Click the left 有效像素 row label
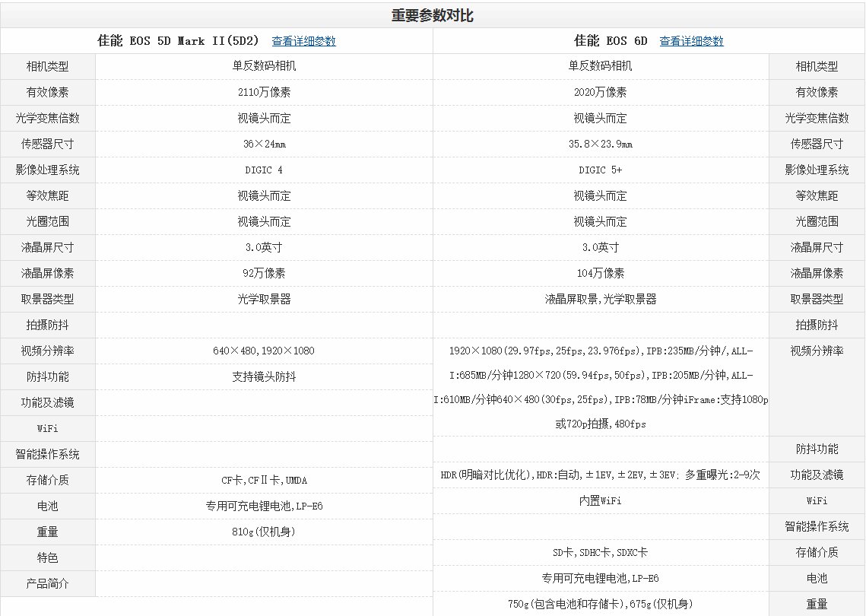This screenshot has width=866, height=616. (47, 92)
